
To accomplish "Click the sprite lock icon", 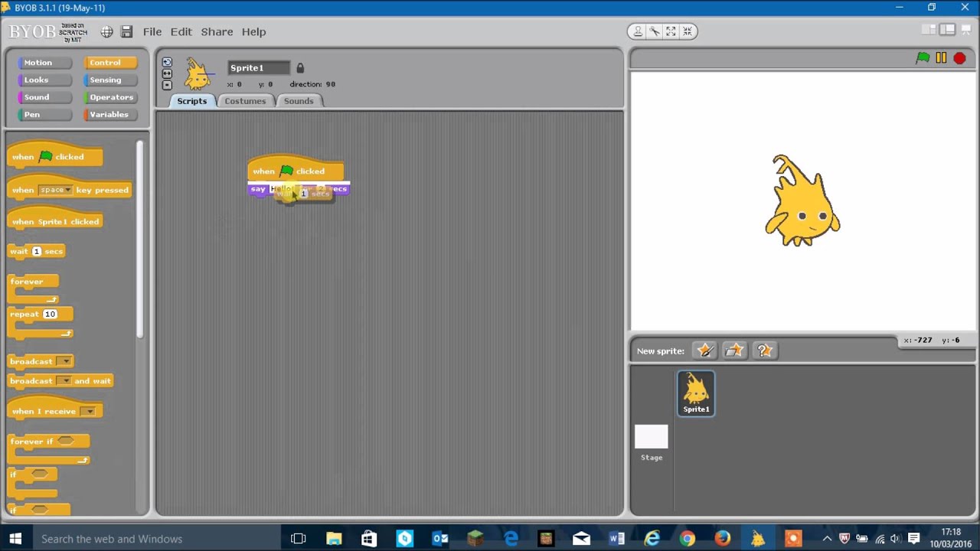I will (x=300, y=68).
